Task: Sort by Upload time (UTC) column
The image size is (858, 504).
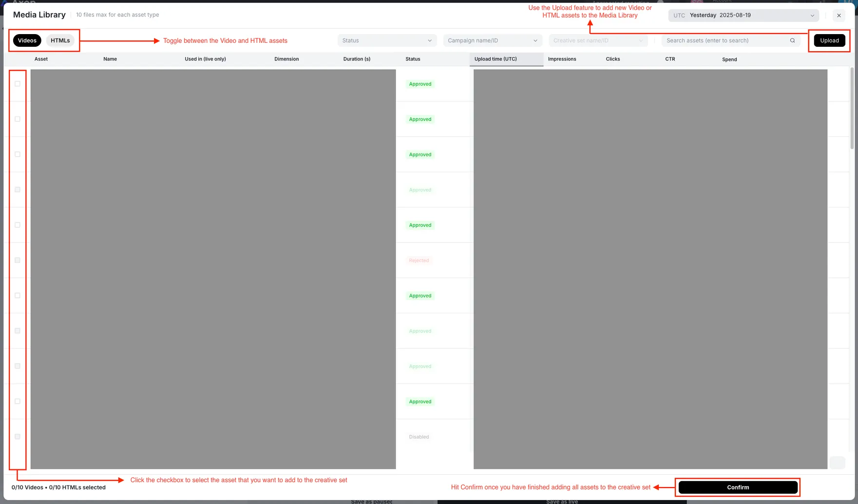Action: click(496, 59)
